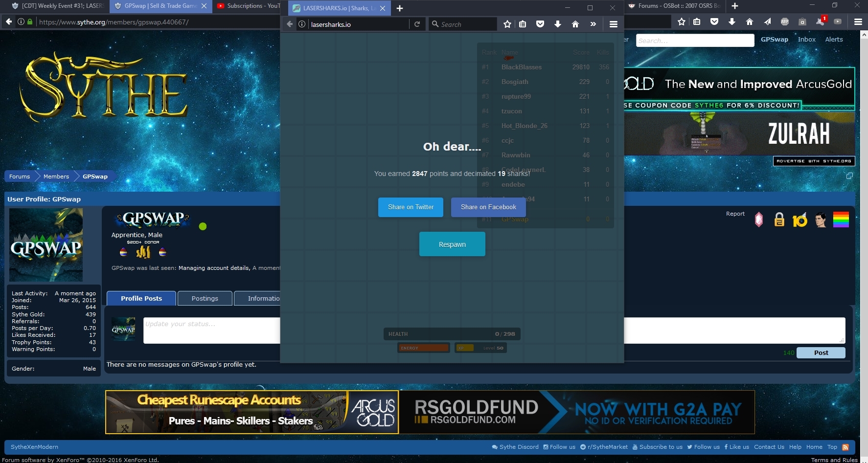The width and height of the screenshot is (868, 463).
Task: Click paper plane send icon in Sythe toolbar
Action: click(x=767, y=22)
